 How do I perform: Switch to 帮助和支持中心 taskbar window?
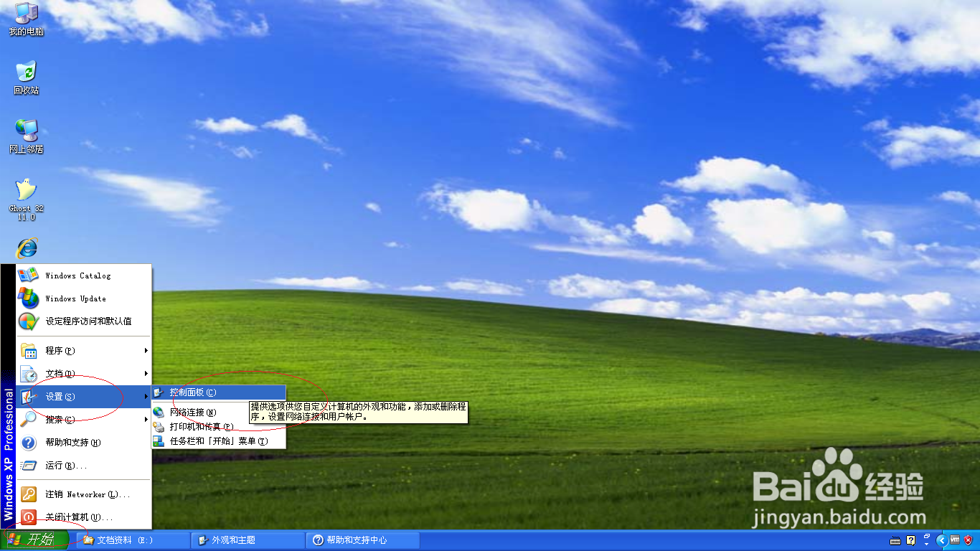click(363, 540)
